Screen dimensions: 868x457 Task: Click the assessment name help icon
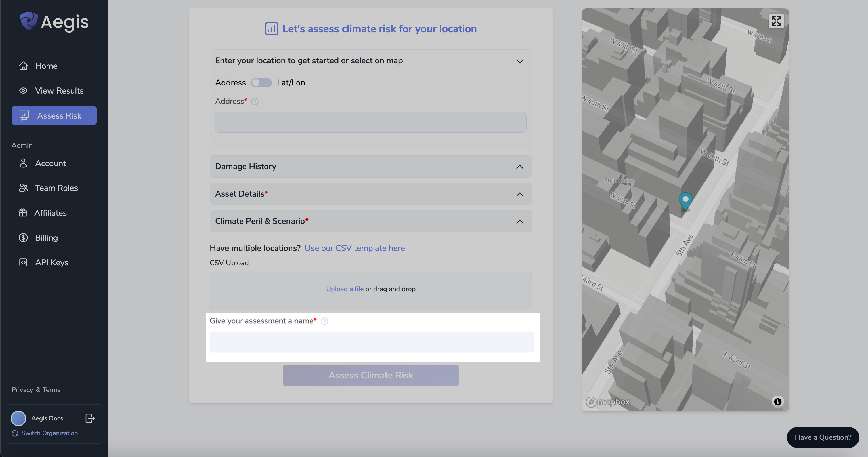point(324,321)
